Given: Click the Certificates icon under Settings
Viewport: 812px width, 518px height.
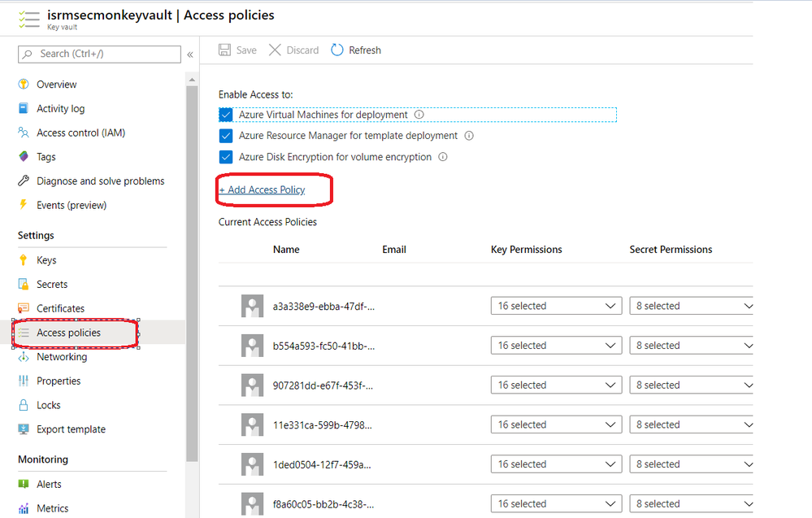Looking at the screenshot, I should (x=24, y=308).
